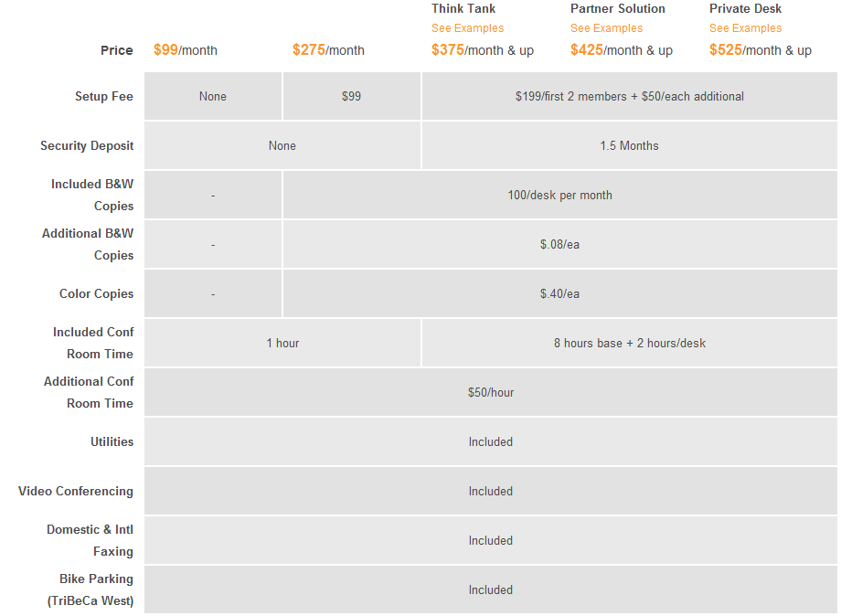This screenshot has height=616, width=841.
Task: Open See Examples under Partner Solution
Action: pyautogui.click(x=606, y=28)
